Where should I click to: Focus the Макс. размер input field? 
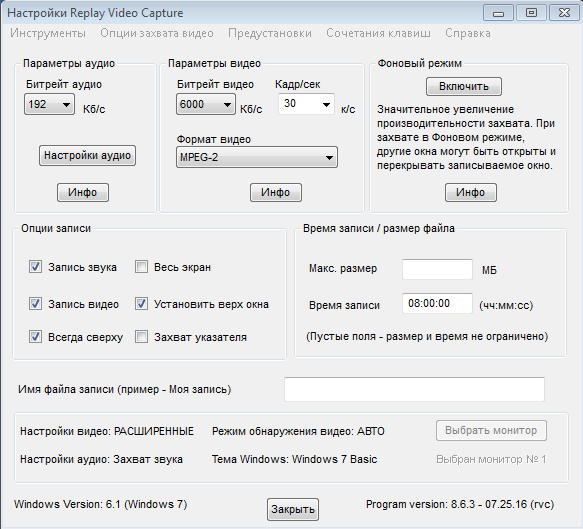pyautogui.click(x=437, y=269)
